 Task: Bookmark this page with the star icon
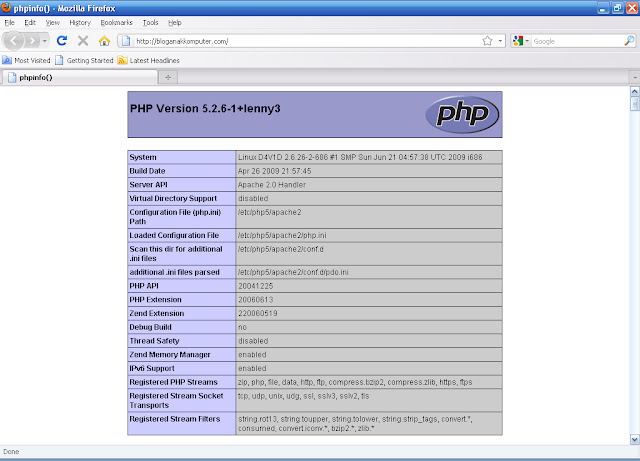487,41
